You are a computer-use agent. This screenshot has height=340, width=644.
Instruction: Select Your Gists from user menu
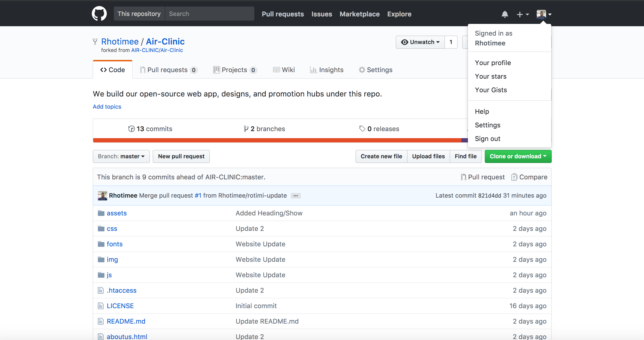point(510,90)
